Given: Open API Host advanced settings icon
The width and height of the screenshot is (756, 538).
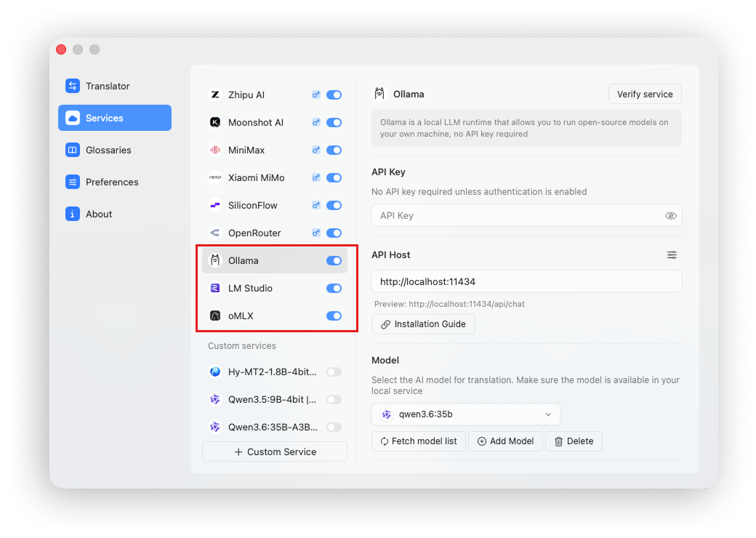Looking at the screenshot, I should click(x=672, y=255).
